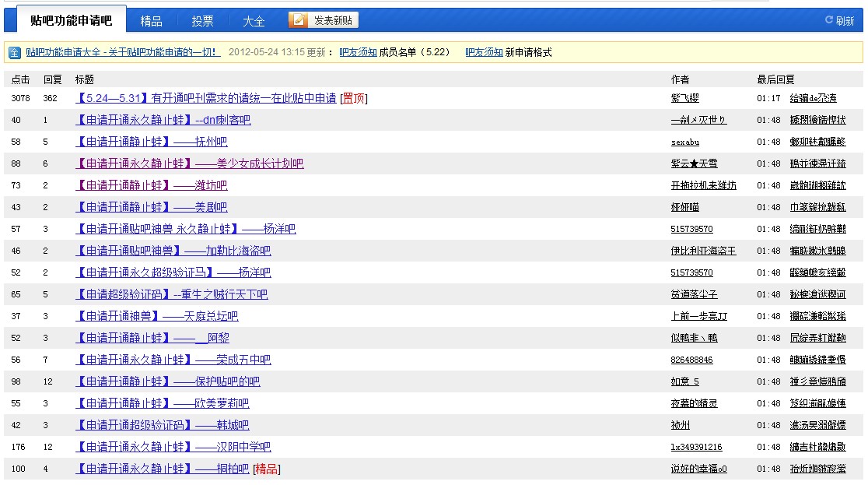Viewport: 868px width, 485px height.
Task: Click author 515739570 in the 贴吧神兽 永久静止蛙 row
Action: [691, 229]
